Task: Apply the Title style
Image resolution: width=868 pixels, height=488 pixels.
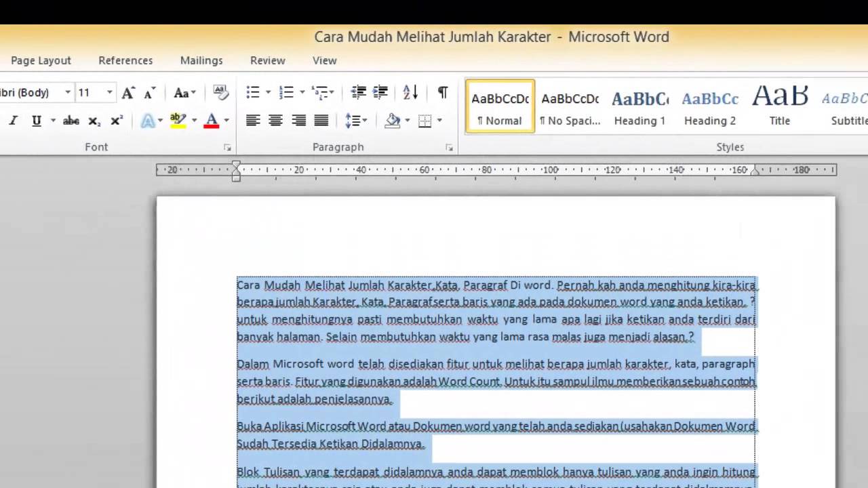Action: (780, 106)
